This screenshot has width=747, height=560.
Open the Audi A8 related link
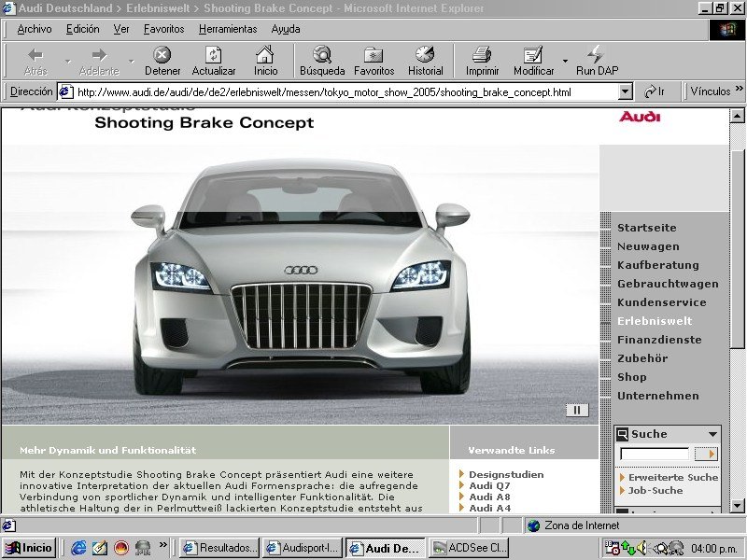pos(489,497)
